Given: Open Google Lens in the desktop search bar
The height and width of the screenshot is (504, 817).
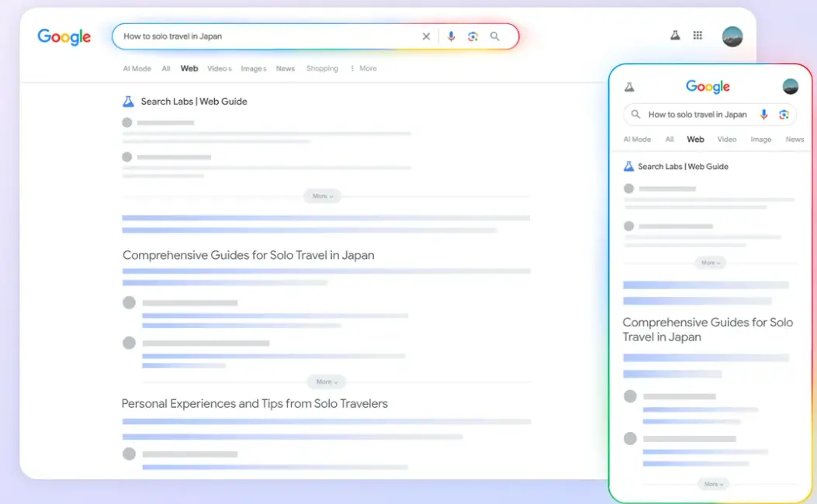Looking at the screenshot, I should (x=473, y=36).
